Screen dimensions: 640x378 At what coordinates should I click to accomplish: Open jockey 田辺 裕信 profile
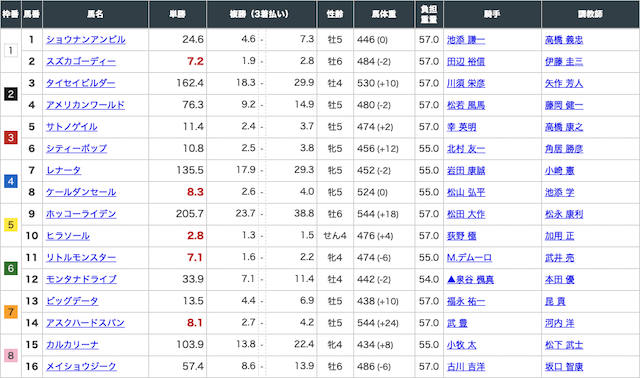pyautogui.click(x=466, y=62)
